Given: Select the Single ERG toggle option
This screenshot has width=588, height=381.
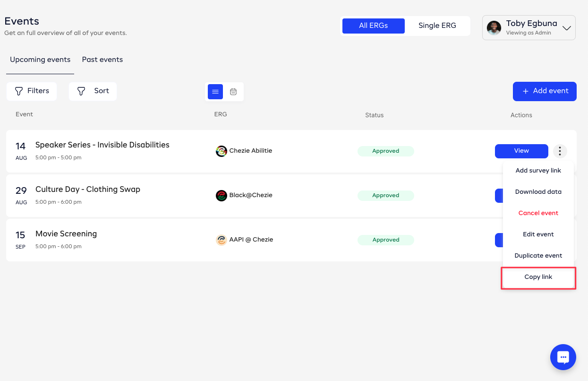Looking at the screenshot, I should 437,26.
